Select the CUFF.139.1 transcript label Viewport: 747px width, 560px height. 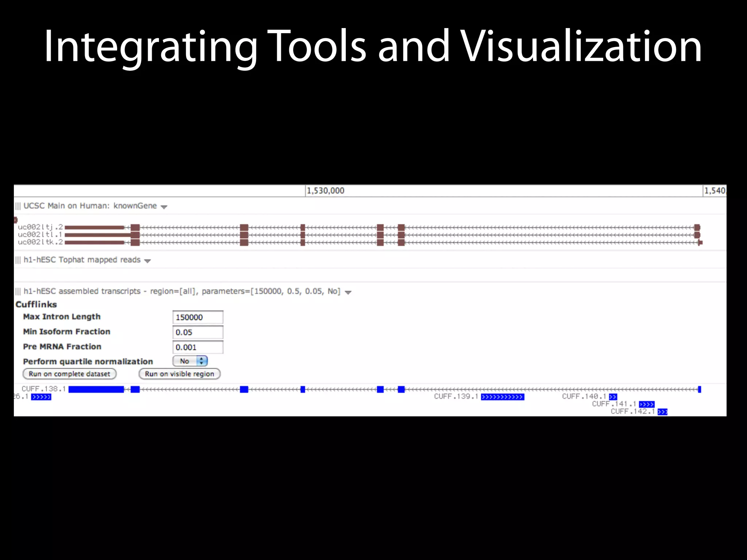click(x=456, y=396)
